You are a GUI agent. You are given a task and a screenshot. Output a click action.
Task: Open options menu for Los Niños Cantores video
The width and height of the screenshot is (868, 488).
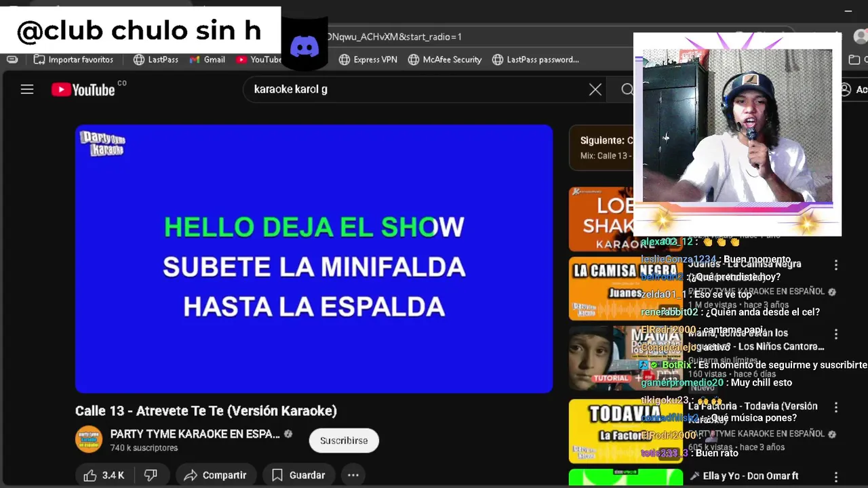click(x=835, y=334)
